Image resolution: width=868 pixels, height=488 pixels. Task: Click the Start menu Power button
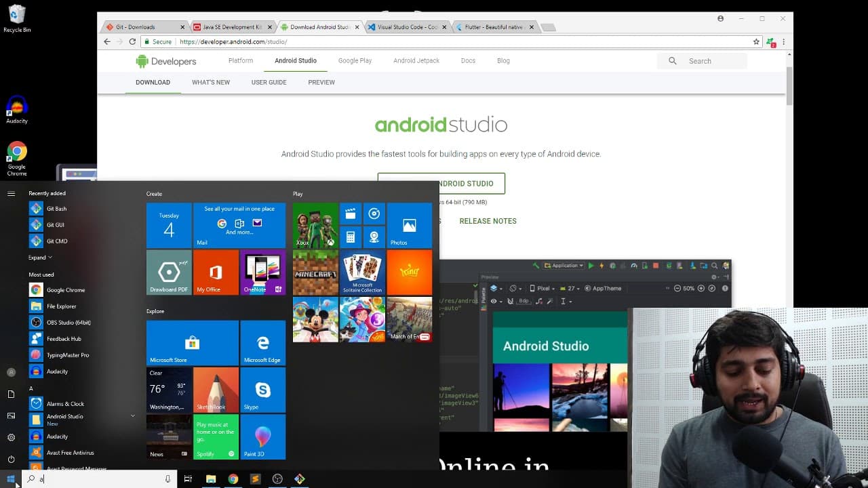(11, 459)
